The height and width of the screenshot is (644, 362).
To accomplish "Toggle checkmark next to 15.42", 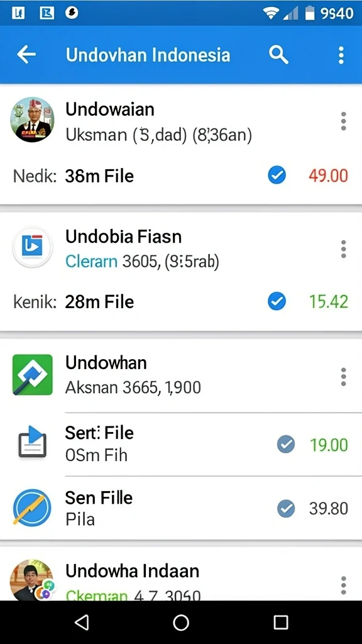I will [x=277, y=302].
